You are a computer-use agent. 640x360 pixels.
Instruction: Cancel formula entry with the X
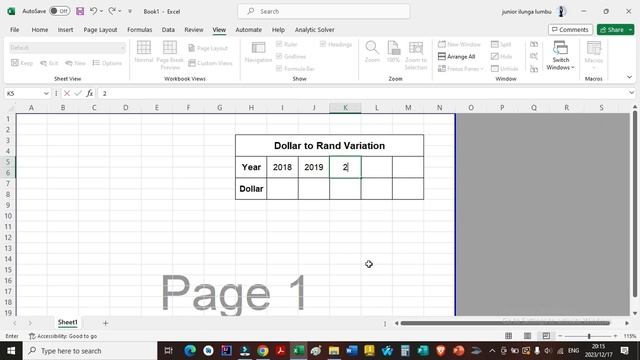coord(67,93)
